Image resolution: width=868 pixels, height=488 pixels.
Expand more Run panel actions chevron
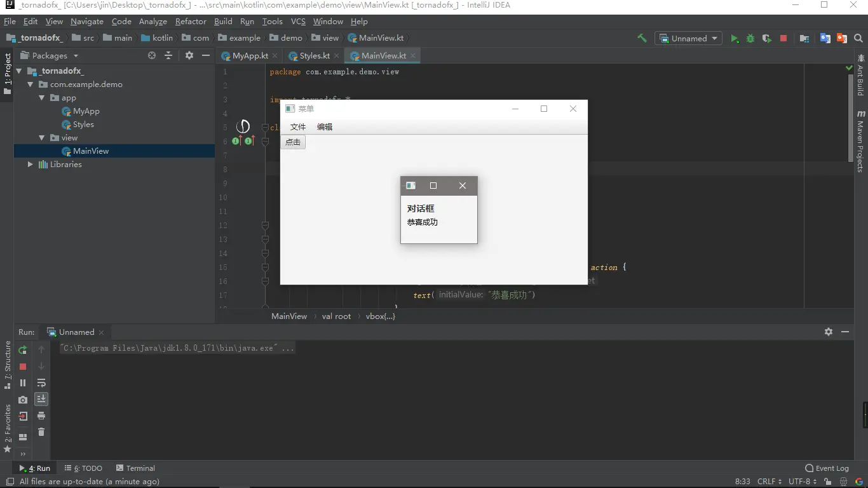[x=23, y=454]
